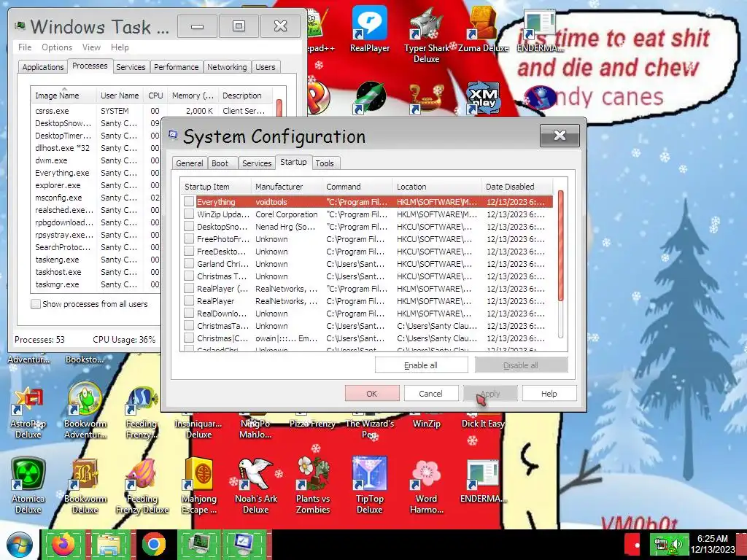Switch to Task Manager taskbar button
Viewport: 747px width, 560px height.
pyautogui.click(x=199, y=544)
